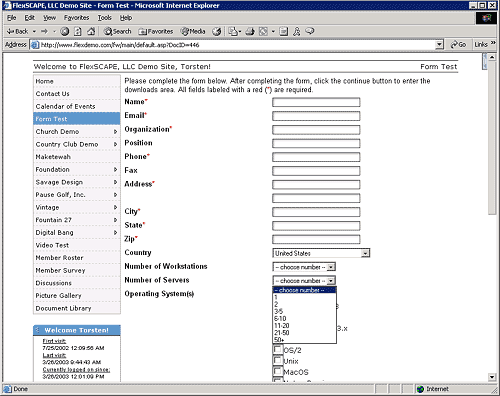Viewport: 500px width, 396px height.
Task: Expand the Country Club Demo submenu arrow
Action: pos(115,144)
